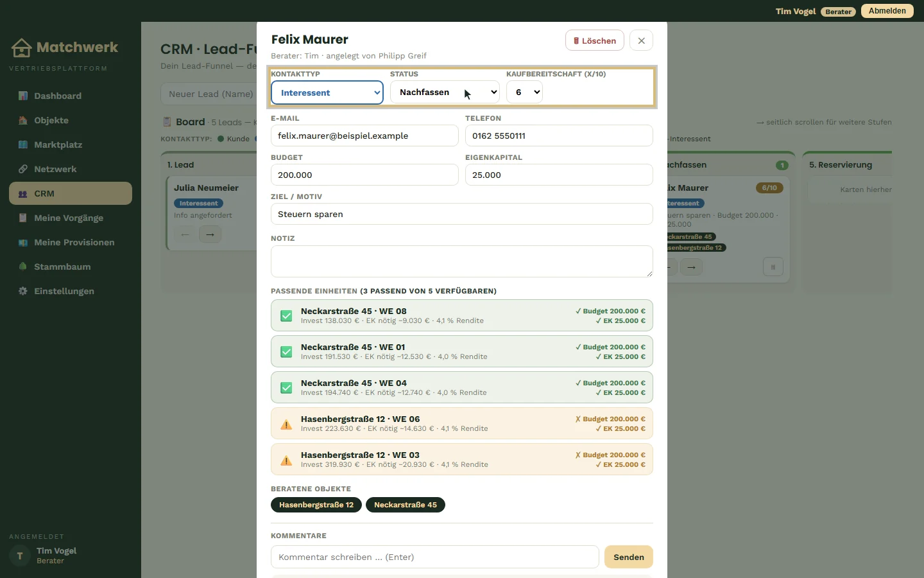The width and height of the screenshot is (924, 578).
Task: Click the Hasenbergstraße 12 object tag
Action: (316, 505)
